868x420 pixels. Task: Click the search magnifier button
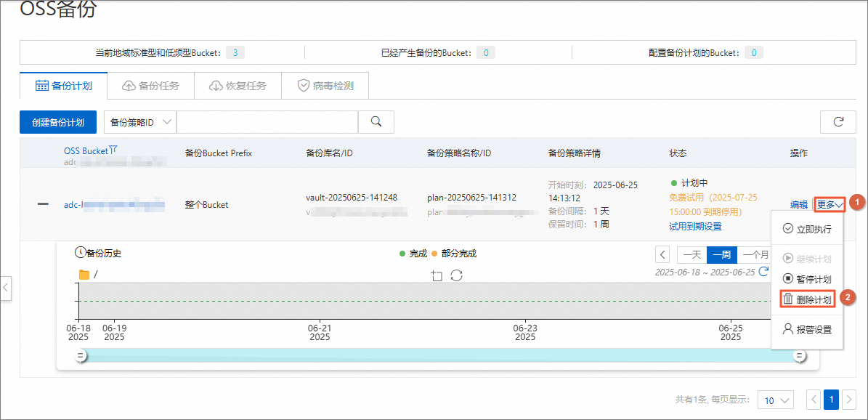point(376,122)
